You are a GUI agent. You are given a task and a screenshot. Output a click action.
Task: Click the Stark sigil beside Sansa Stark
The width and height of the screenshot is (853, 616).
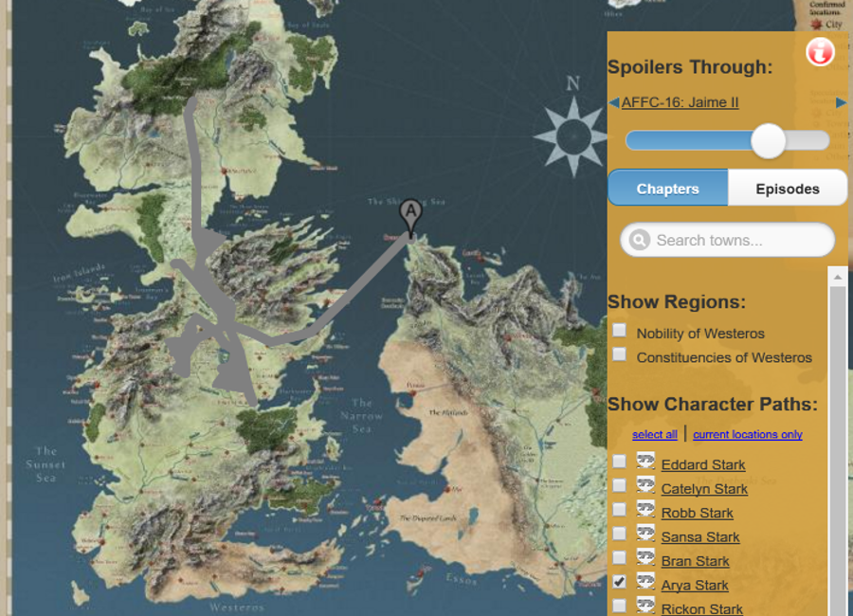pos(645,534)
